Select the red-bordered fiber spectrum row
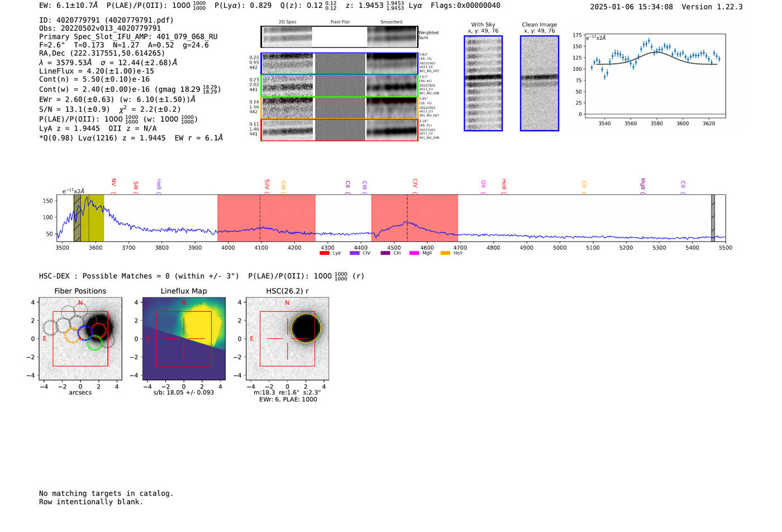This screenshot has height=532, width=782. [x=339, y=130]
